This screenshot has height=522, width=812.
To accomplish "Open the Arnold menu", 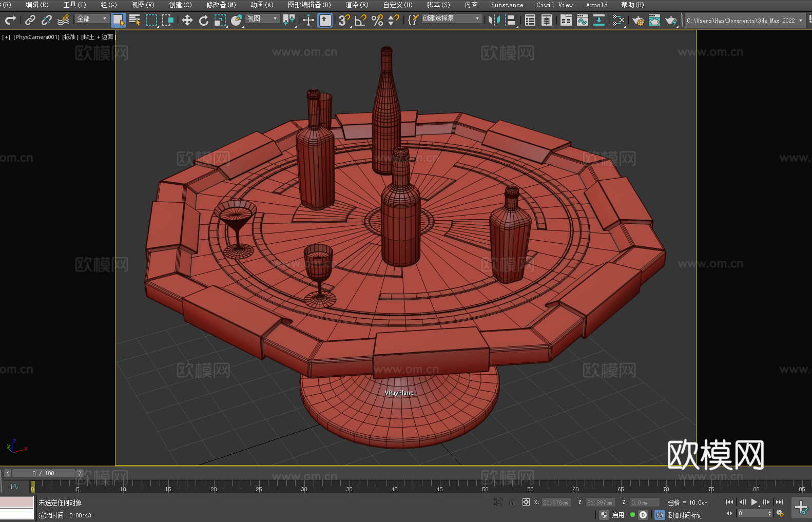I will tap(596, 5).
